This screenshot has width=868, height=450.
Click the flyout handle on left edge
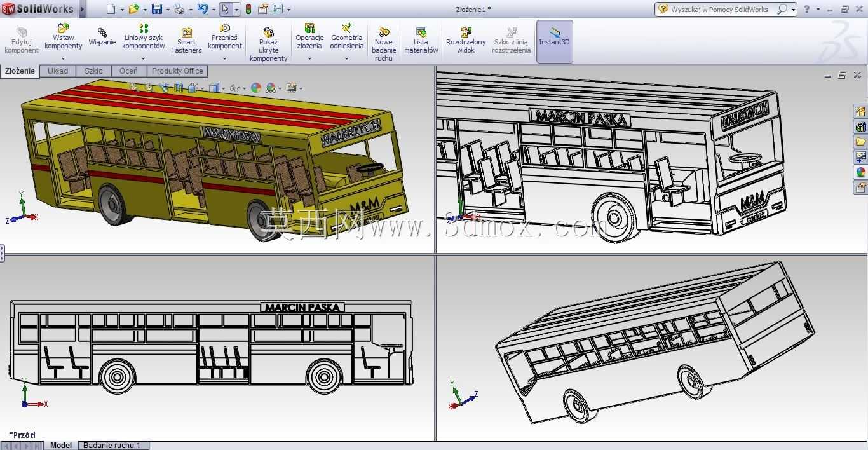[2, 253]
